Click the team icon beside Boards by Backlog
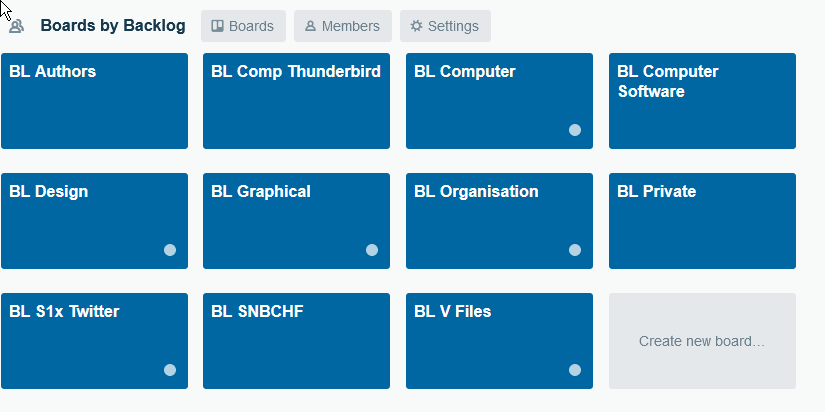The height and width of the screenshot is (412, 825). [x=17, y=26]
